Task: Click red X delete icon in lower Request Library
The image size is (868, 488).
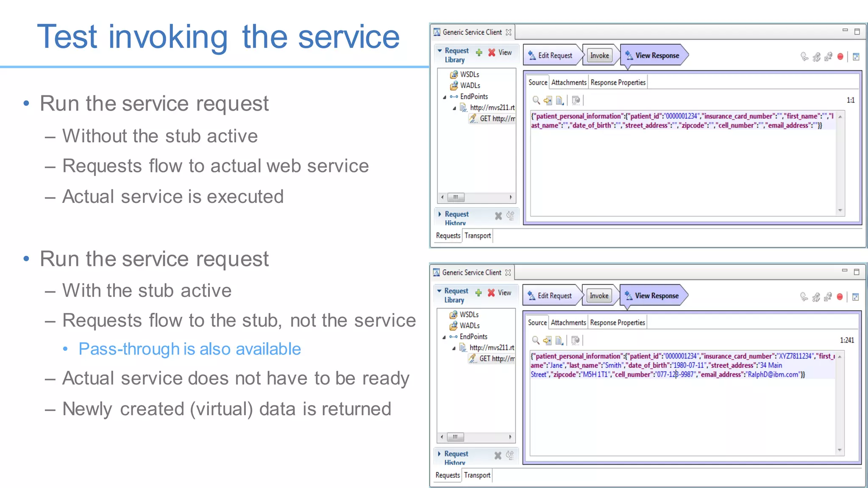Action: tap(491, 293)
